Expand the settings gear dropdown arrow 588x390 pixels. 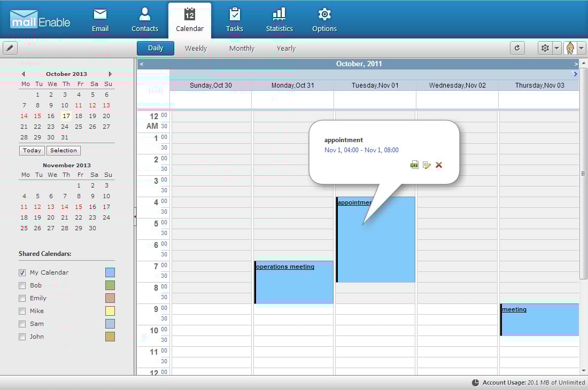pos(556,48)
